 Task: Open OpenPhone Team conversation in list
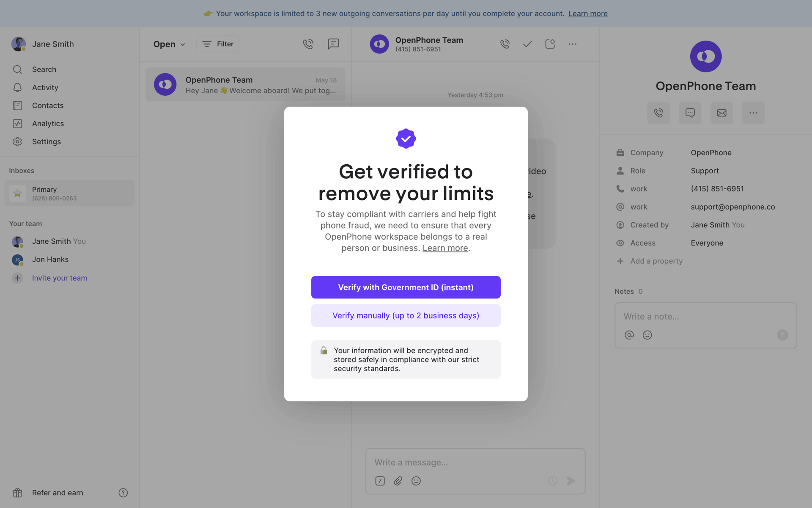click(x=245, y=85)
